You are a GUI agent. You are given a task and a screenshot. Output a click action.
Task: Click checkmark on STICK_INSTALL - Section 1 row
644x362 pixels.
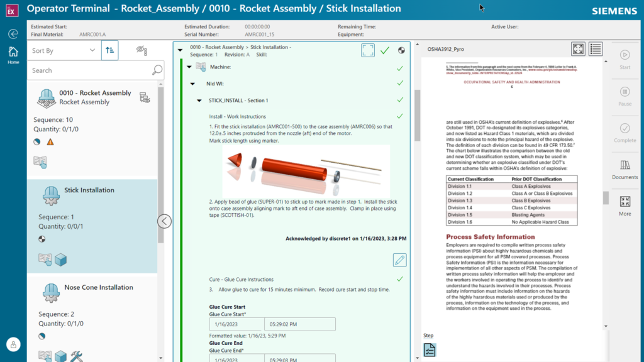(x=400, y=100)
